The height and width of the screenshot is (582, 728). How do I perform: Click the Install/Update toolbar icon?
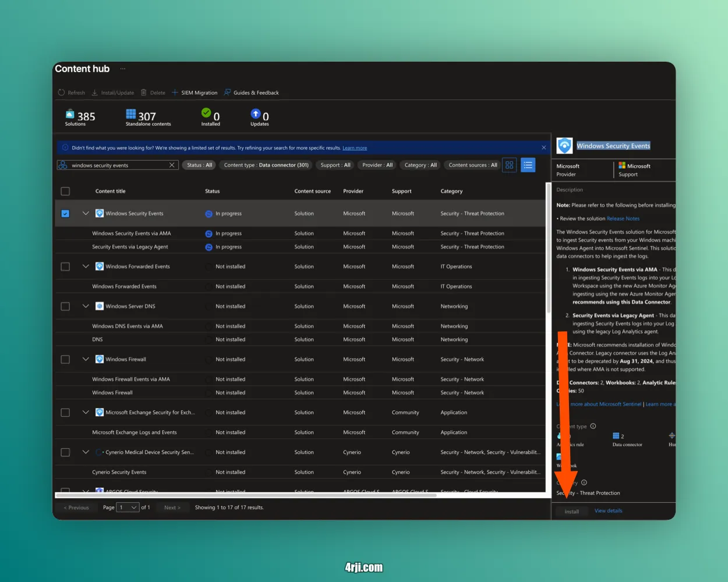coord(95,93)
